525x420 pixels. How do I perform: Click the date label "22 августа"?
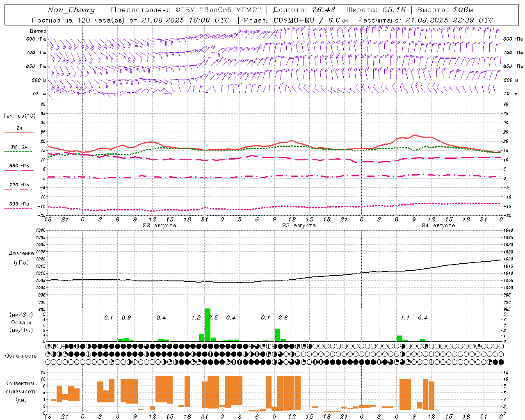pyautogui.click(x=160, y=226)
